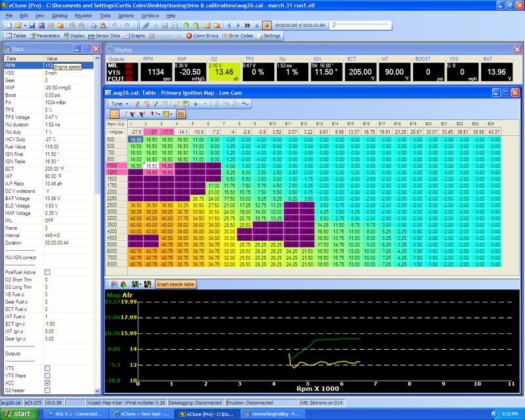The height and width of the screenshot is (420, 525).
Task: Select the -27.9 inHg column header
Action: click(x=136, y=132)
